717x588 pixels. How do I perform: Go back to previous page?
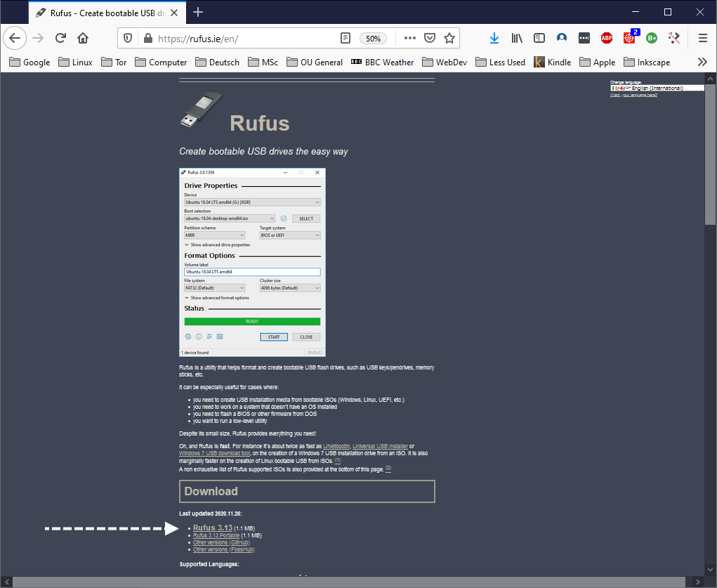(x=15, y=38)
